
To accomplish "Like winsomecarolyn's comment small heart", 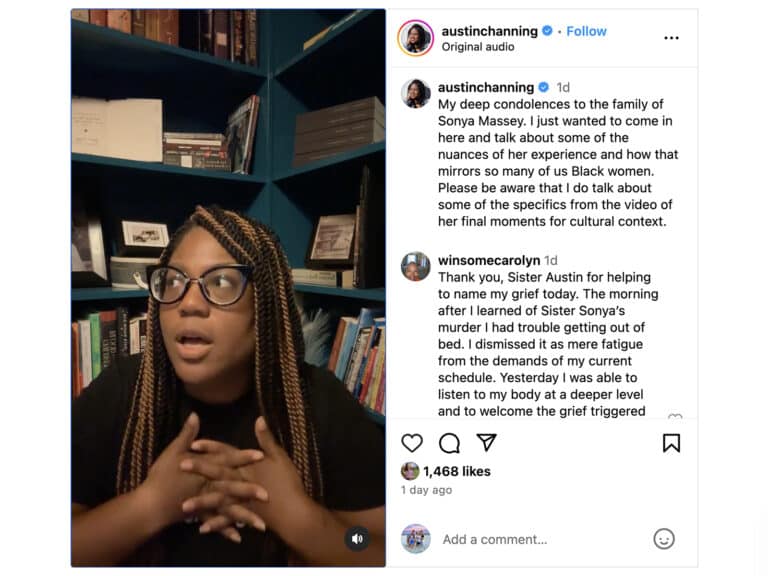I will coord(675,416).
